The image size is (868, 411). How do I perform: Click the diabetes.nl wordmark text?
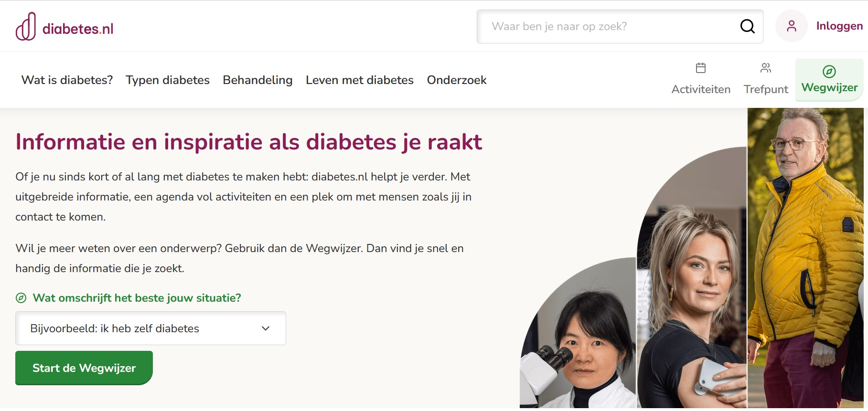78,29
